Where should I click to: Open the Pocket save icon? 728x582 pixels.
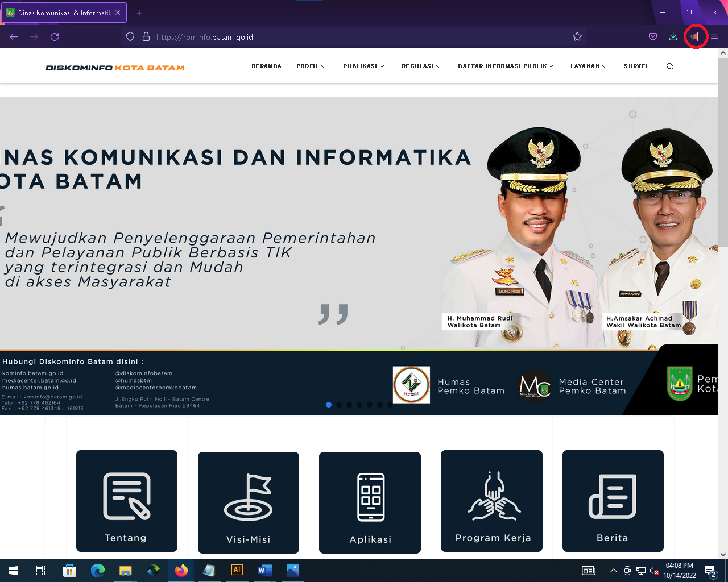point(653,37)
